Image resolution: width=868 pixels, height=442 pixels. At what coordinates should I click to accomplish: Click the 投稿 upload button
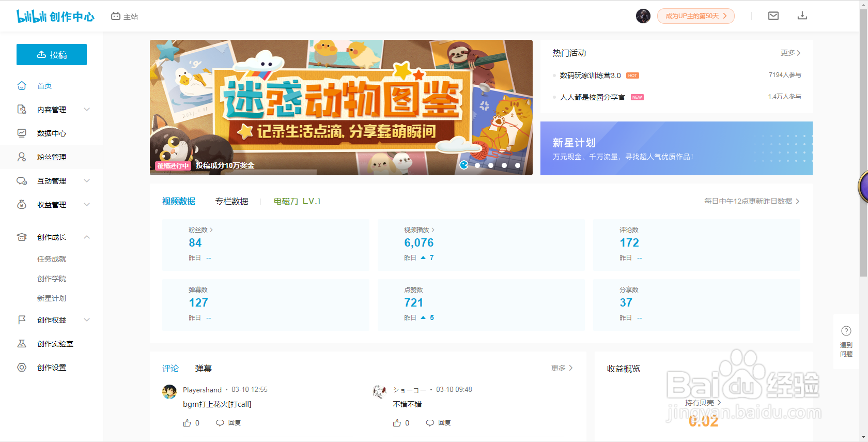[52, 55]
